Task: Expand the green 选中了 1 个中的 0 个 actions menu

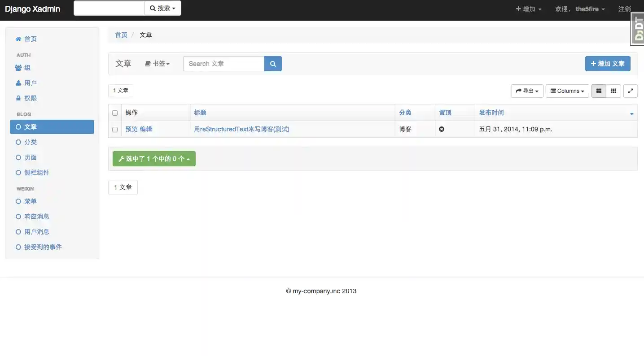Action: [154, 159]
